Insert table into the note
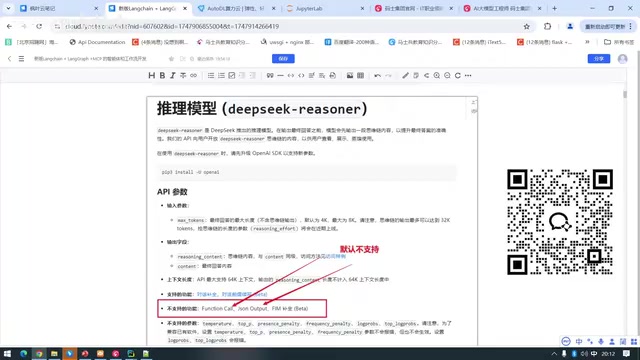 tap(360, 76)
